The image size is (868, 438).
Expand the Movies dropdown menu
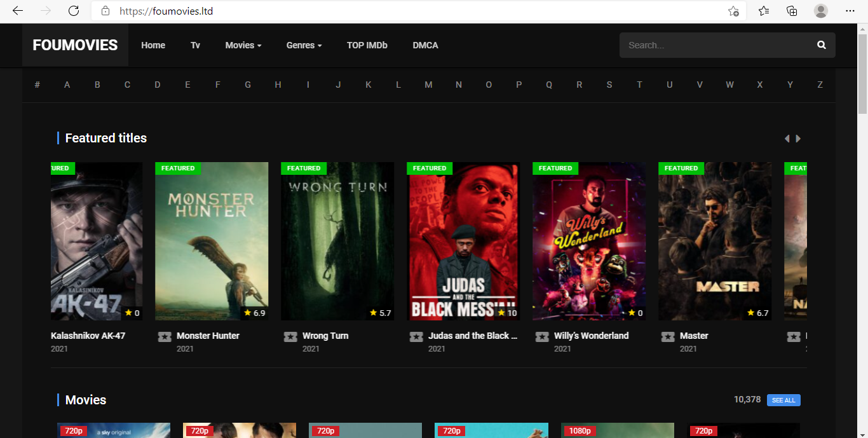(x=243, y=45)
